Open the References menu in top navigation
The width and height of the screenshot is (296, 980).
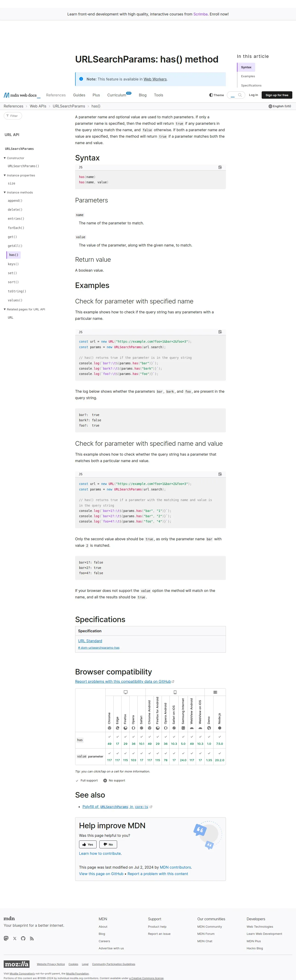(x=56, y=95)
